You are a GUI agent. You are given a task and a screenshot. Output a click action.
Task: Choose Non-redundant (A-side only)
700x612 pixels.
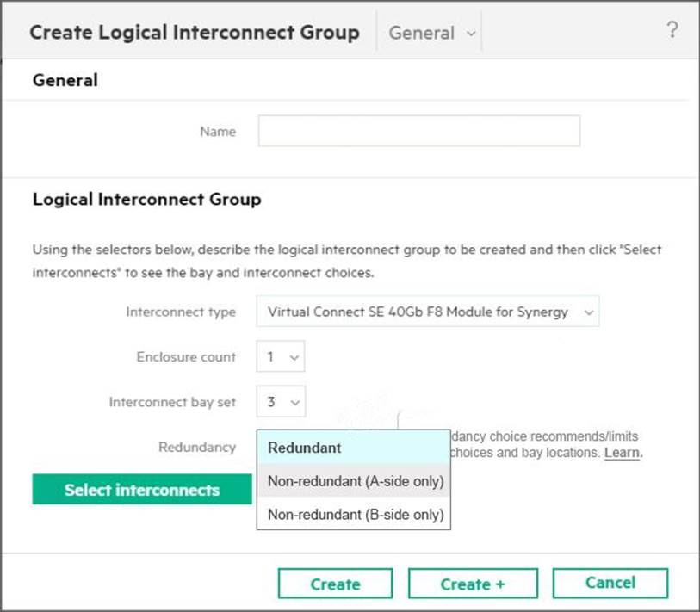click(x=353, y=481)
